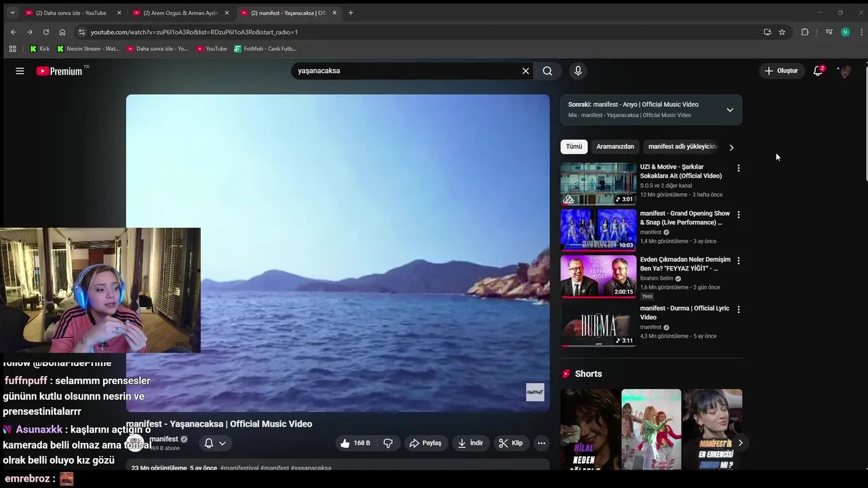Open the bookmarks apps grid icon
This screenshot has width=868, height=488.
coord(12,49)
